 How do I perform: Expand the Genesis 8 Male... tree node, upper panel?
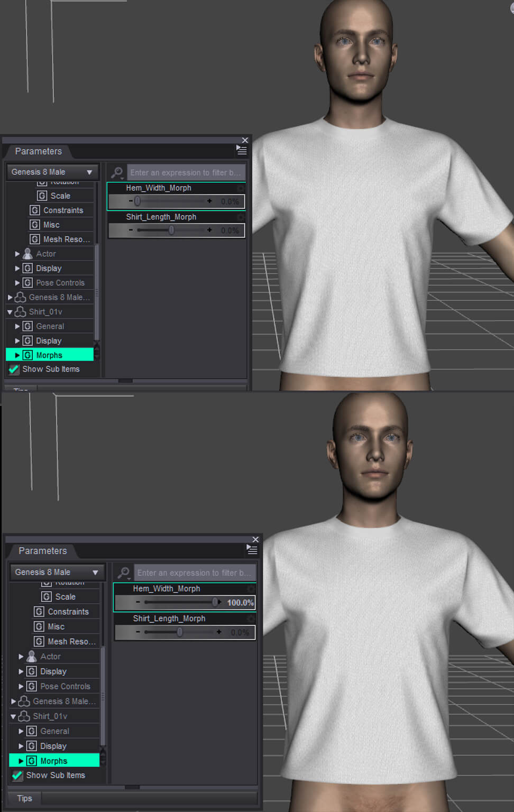click(10, 298)
